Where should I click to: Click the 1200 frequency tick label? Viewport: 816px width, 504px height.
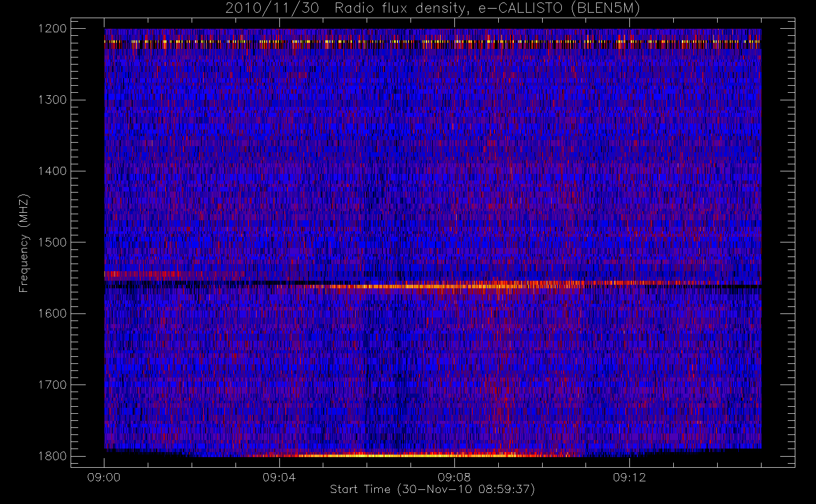tap(52, 29)
